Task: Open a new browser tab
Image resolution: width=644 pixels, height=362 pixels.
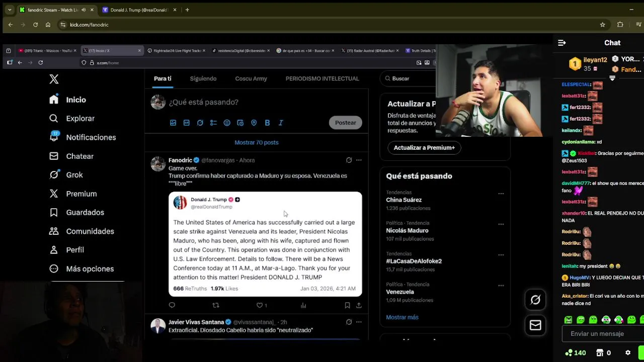Action: (x=187, y=10)
